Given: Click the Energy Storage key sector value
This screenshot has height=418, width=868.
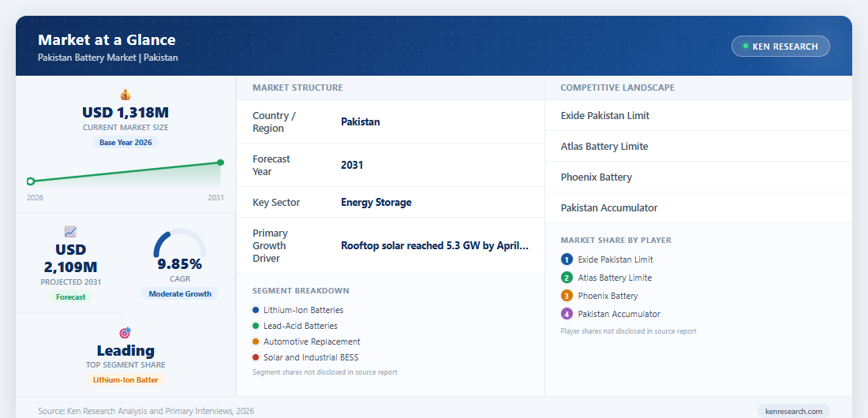Looking at the screenshot, I should click(376, 202).
